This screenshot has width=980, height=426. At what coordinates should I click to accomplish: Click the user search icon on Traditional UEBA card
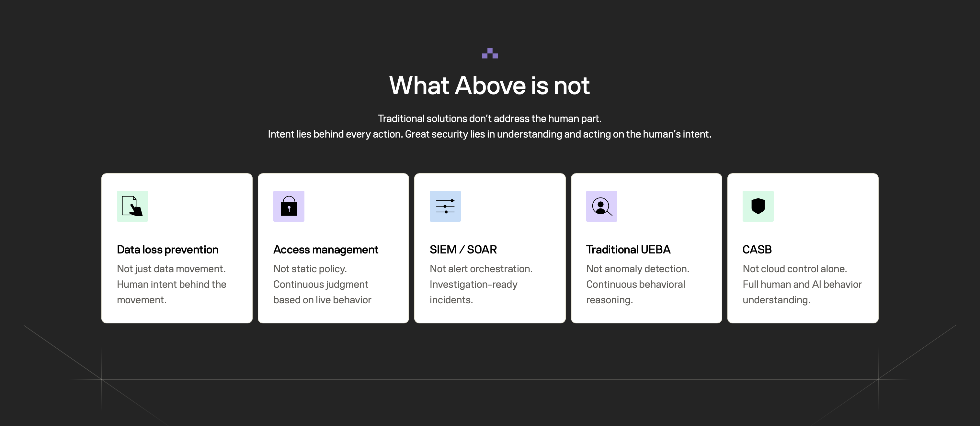pyautogui.click(x=601, y=206)
